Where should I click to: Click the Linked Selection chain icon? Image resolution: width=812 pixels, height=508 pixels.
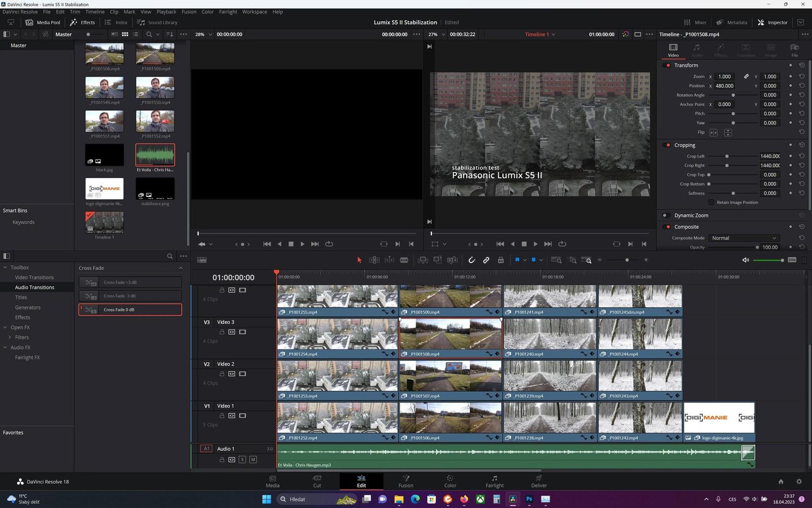(486, 260)
